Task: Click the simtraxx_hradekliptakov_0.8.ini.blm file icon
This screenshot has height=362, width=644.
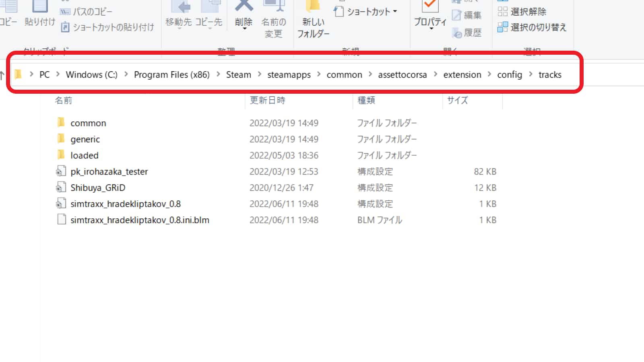Action: click(61, 220)
